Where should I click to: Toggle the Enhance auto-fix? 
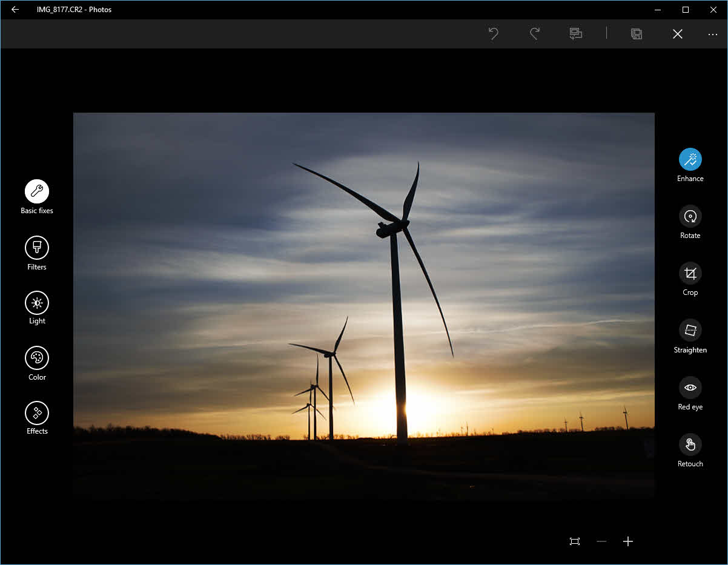pos(690,159)
